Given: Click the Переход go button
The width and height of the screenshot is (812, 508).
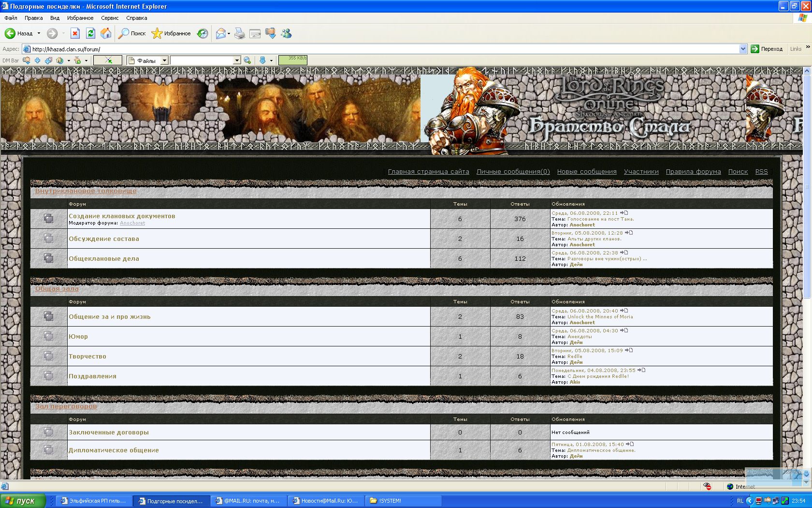Looking at the screenshot, I should pos(767,49).
